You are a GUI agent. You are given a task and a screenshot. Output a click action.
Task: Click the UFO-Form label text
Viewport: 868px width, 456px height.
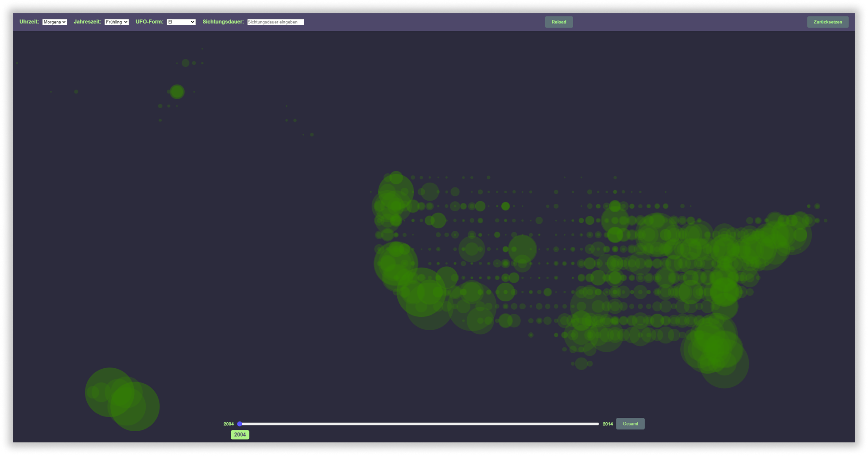[149, 22]
